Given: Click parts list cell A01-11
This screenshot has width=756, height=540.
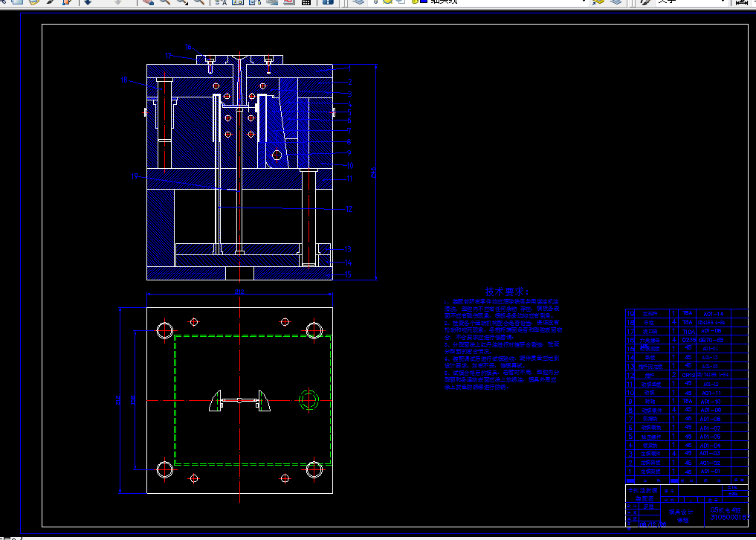Looking at the screenshot, I should pos(713,393).
